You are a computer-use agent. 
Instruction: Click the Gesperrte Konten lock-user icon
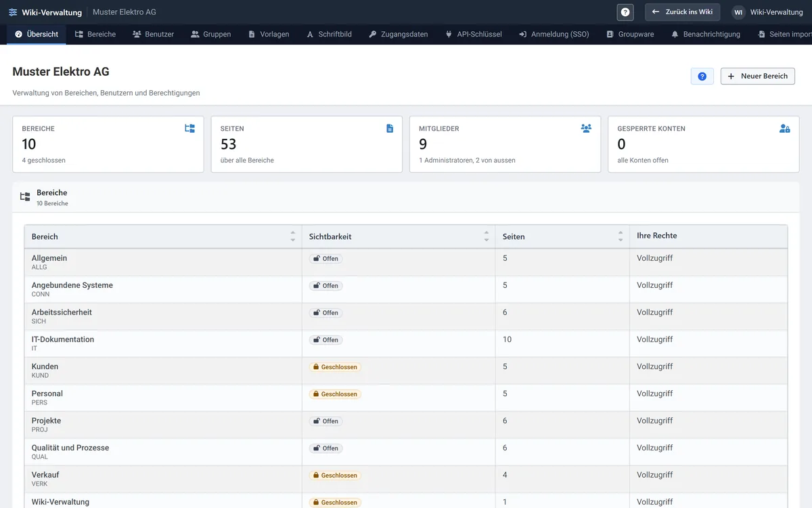784,128
